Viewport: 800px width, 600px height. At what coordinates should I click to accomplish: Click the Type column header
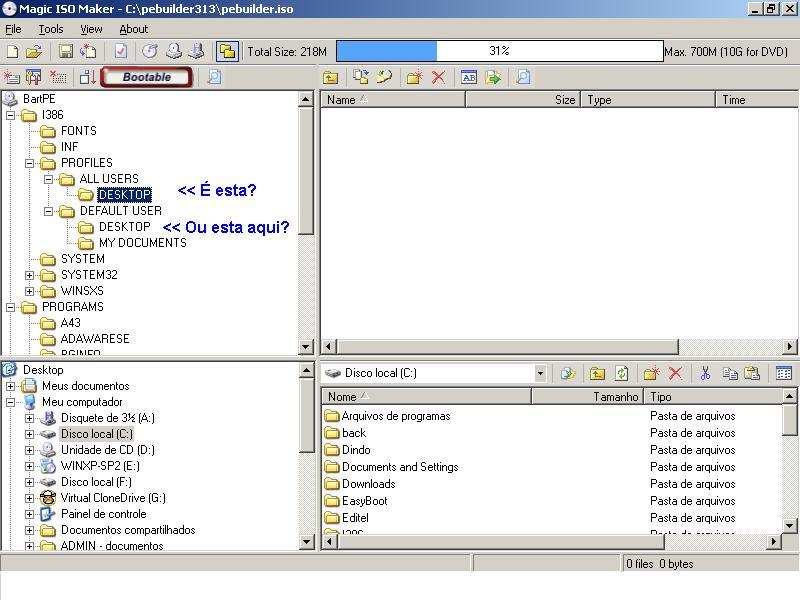(x=648, y=100)
